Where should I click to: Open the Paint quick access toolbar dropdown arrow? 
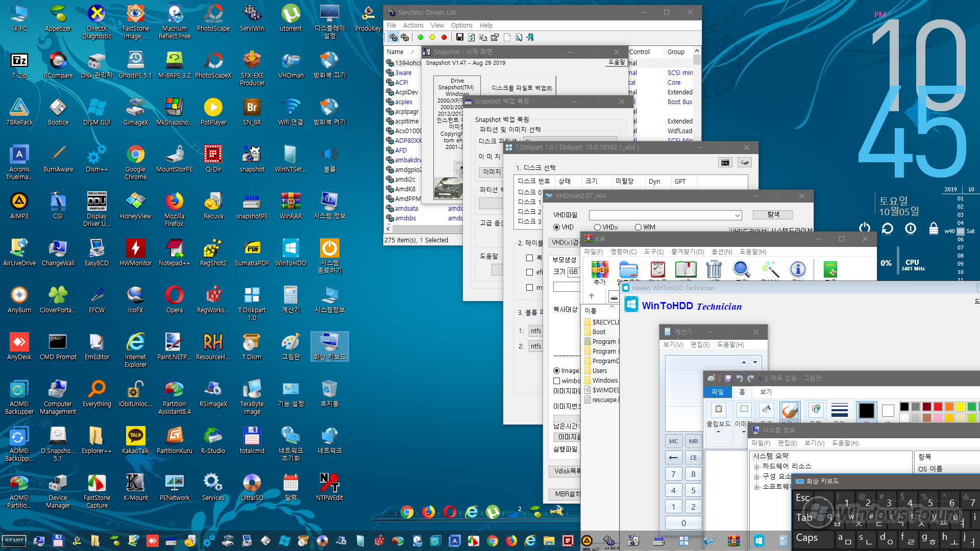click(x=760, y=379)
